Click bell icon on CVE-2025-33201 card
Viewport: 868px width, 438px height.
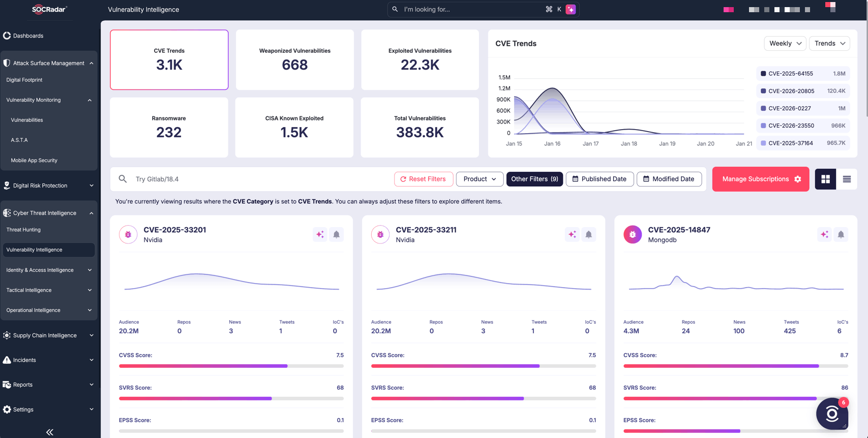336,234
